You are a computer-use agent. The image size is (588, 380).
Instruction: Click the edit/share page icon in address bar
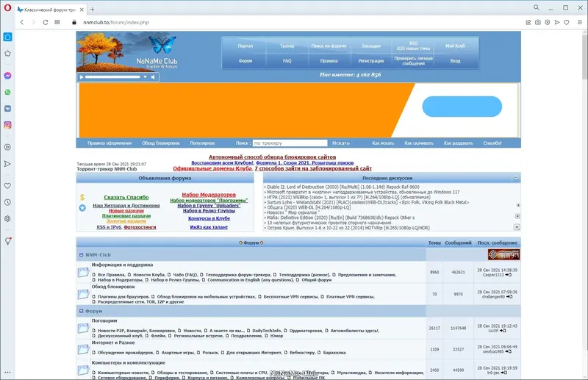528,23
